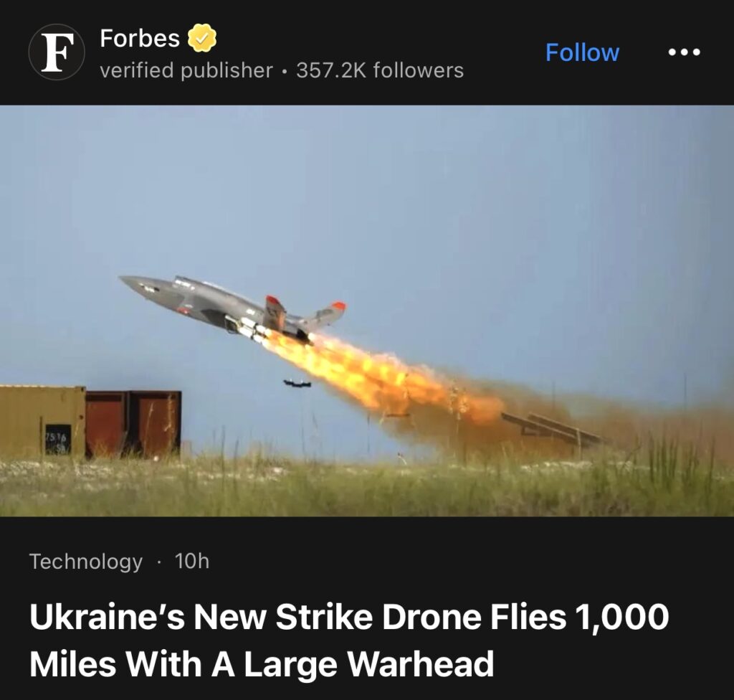
Task: Click the tan shipping container in the photo
Action: point(42,421)
